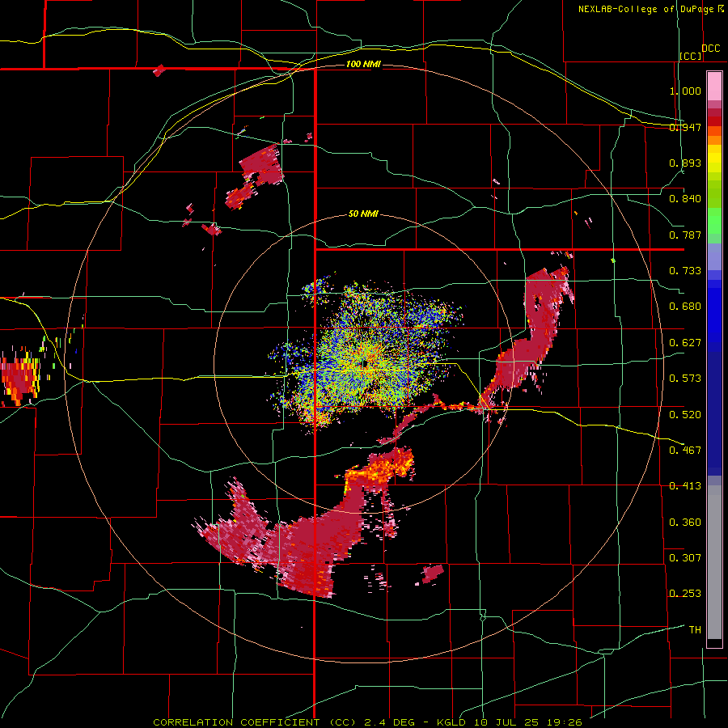The height and width of the screenshot is (728, 728).
Task: Click the radar site marker at ring center
Action: [x=365, y=363]
